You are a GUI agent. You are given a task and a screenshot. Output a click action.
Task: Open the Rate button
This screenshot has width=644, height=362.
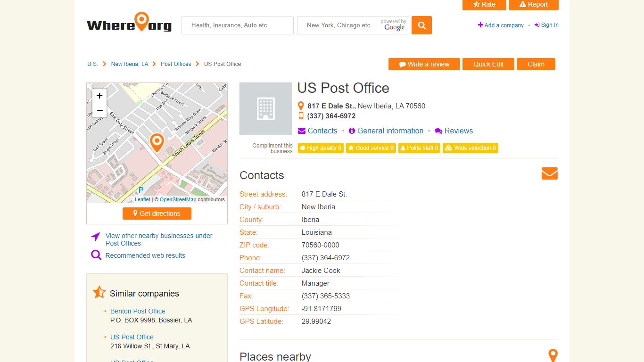[x=484, y=5]
